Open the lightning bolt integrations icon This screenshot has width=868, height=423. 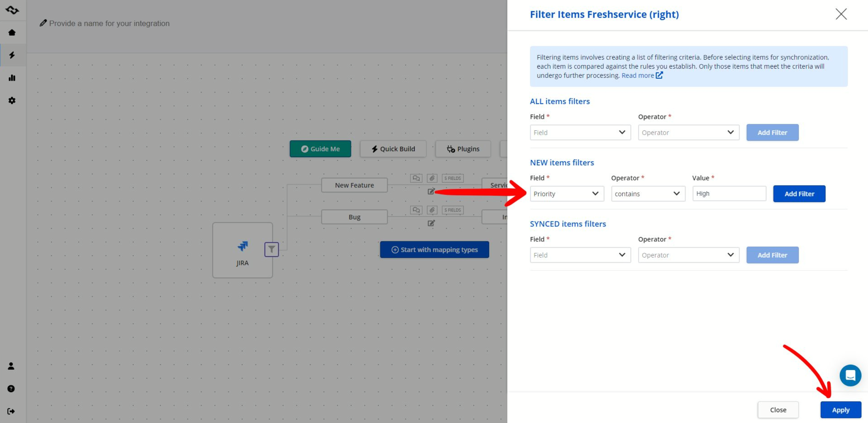tap(12, 55)
